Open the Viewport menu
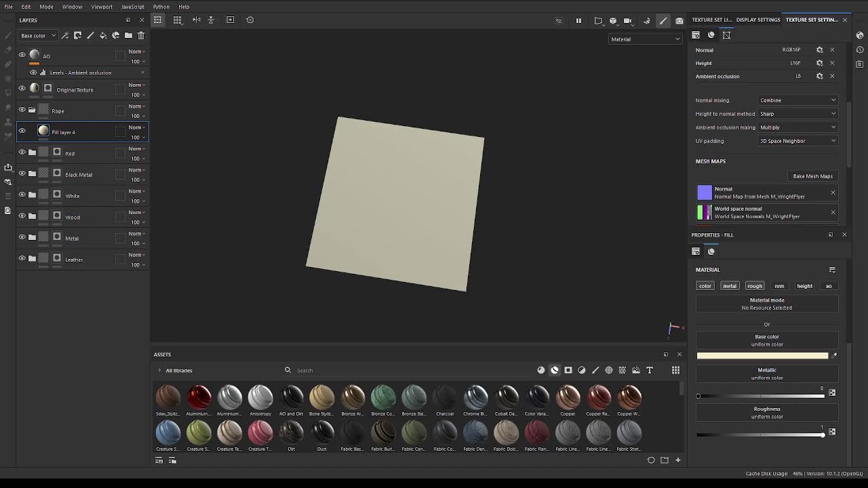Viewport: 868px width, 488px height. [x=102, y=7]
